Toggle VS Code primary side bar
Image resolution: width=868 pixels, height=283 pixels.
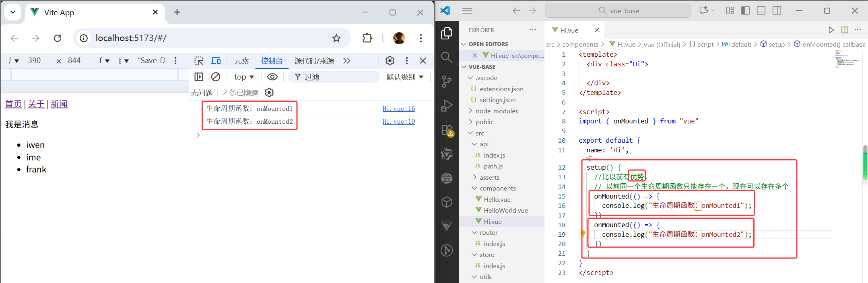pyautogui.click(x=745, y=11)
